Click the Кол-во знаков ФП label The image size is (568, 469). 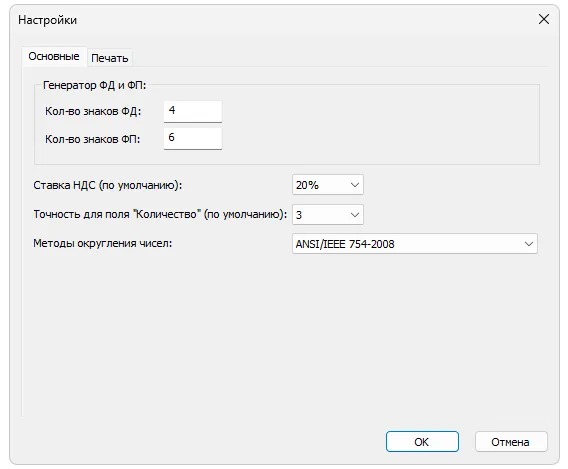pyautogui.click(x=92, y=139)
